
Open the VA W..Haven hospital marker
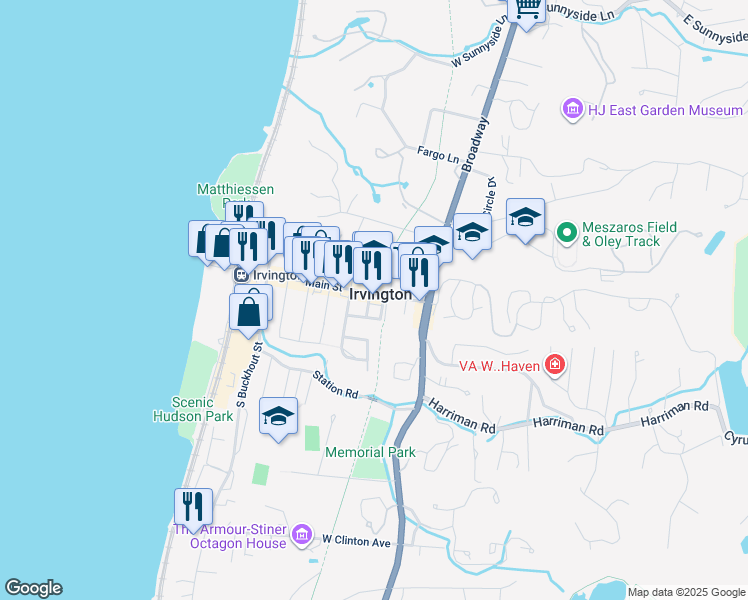(x=554, y=365)
